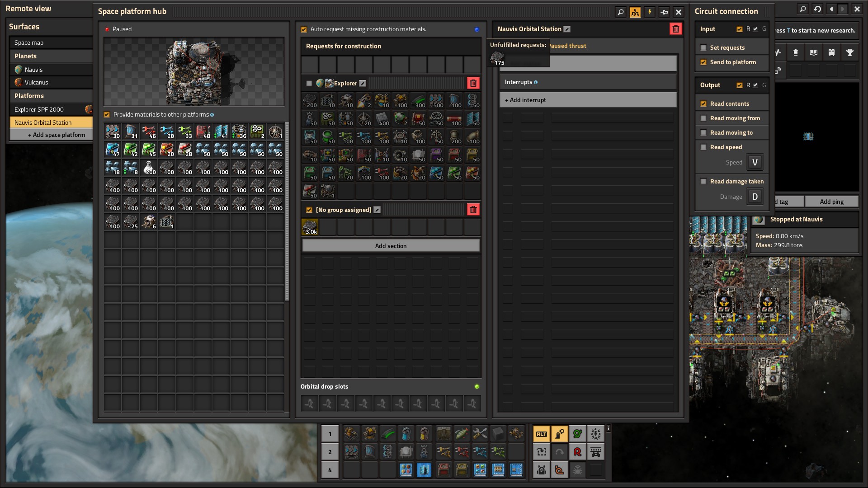Click the solar panel stack of 41

coord(221,131)
